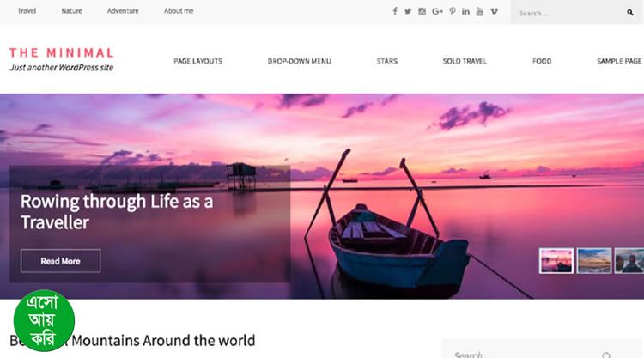Open the Stars menu item
The height and width of the screenshot is (358, 644).
pos(387,61)
